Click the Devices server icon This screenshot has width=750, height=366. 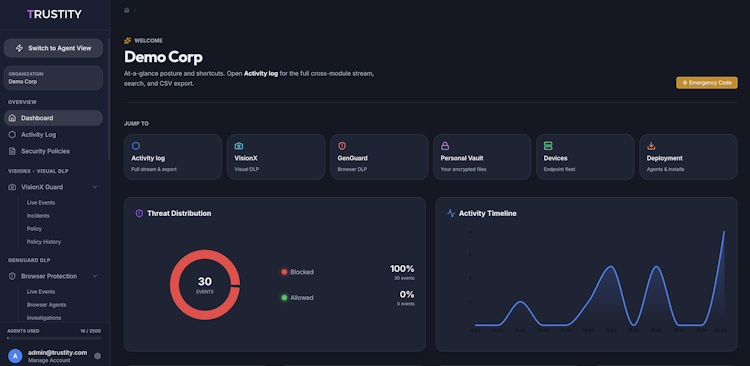tap(548, 146)
